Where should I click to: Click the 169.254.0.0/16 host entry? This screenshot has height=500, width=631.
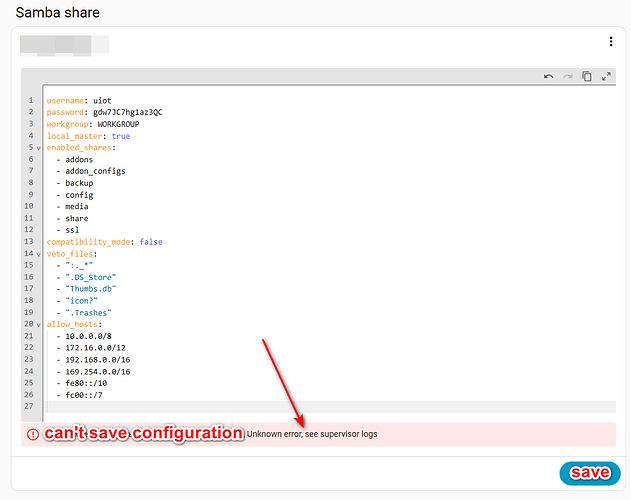pos(98,372)
